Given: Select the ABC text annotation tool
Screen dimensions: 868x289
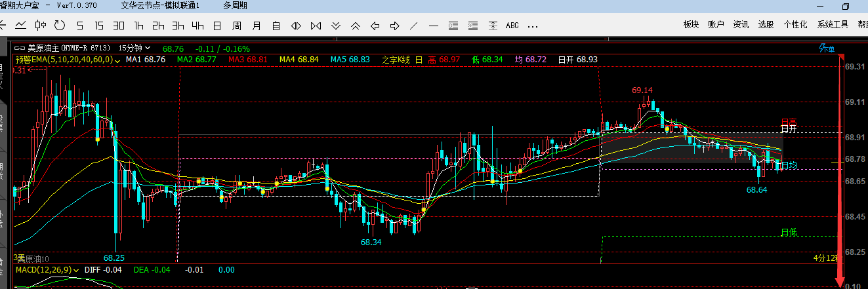Looking at the screenshot, I should (512, 26).
